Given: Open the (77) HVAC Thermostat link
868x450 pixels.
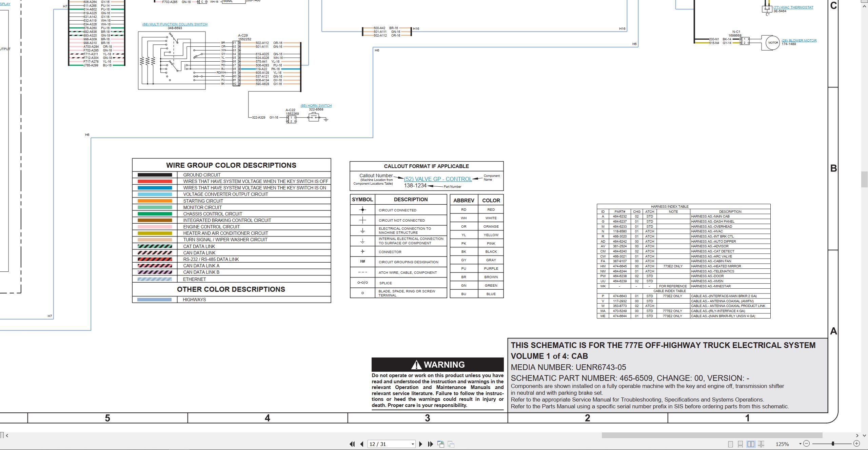Looking at the screenshot, I should pos(793,7).
